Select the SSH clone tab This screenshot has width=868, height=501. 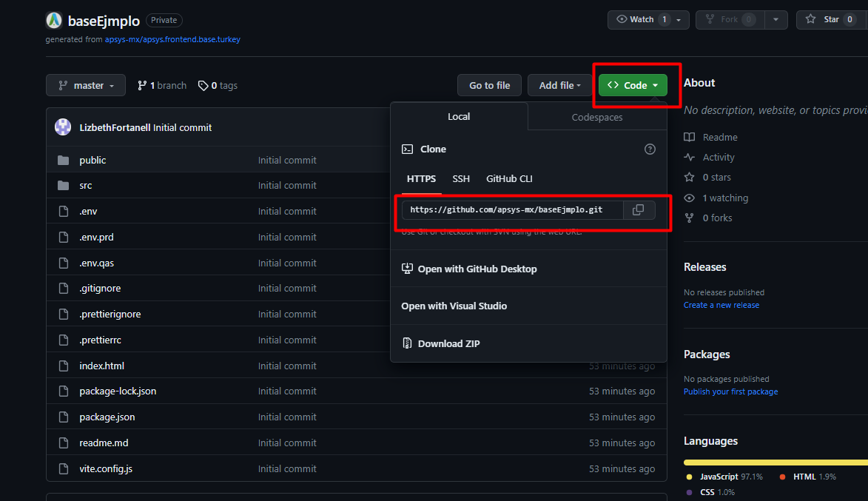point(461,178)
